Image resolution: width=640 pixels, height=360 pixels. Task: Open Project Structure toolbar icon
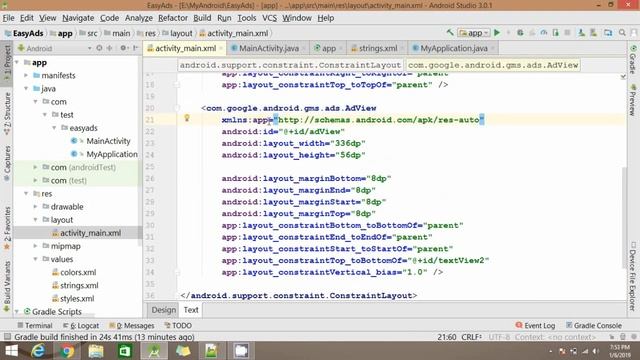[608, 33]
